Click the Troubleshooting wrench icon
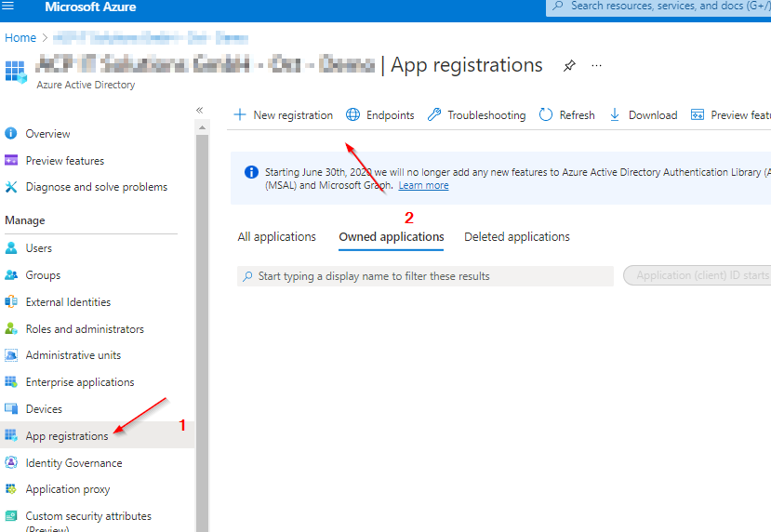Viewport: 771px width, 532px height. [x=434, y=115]
